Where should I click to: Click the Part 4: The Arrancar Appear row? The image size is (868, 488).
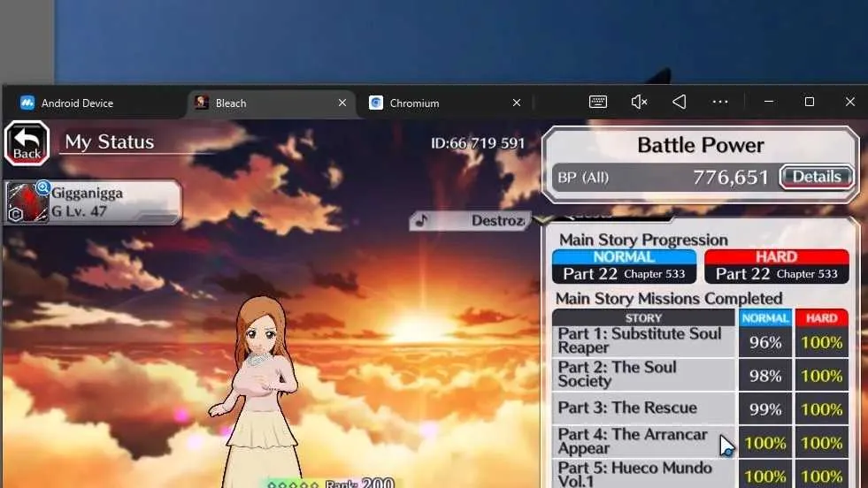coord(700,441)
